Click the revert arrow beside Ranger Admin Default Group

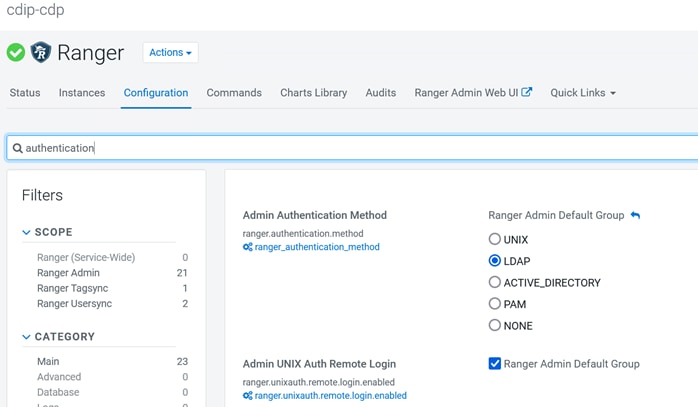tap(635, 216)
